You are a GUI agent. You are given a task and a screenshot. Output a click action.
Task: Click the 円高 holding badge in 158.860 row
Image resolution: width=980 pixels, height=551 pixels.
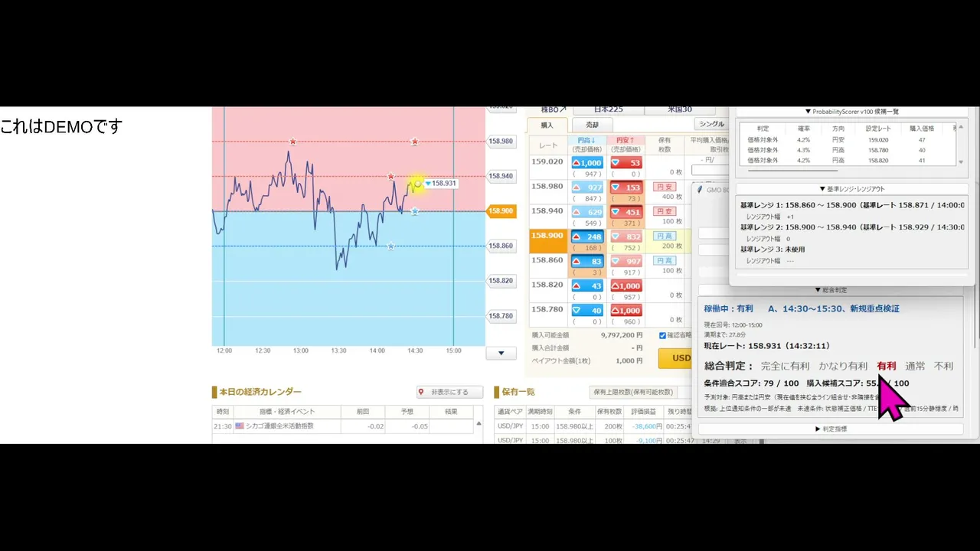coord(665,261)
